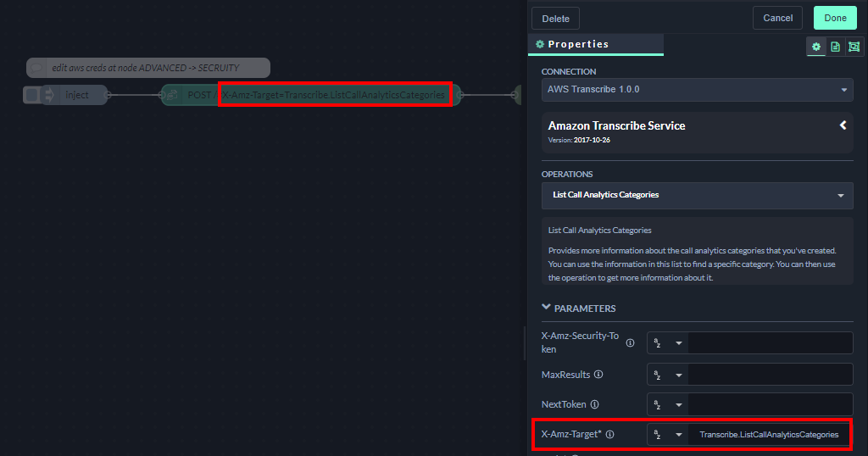Open the AWS Transcribe connection dropdown
The height and width of the screenshot is (456, 868).
click(x=697, y=90)
